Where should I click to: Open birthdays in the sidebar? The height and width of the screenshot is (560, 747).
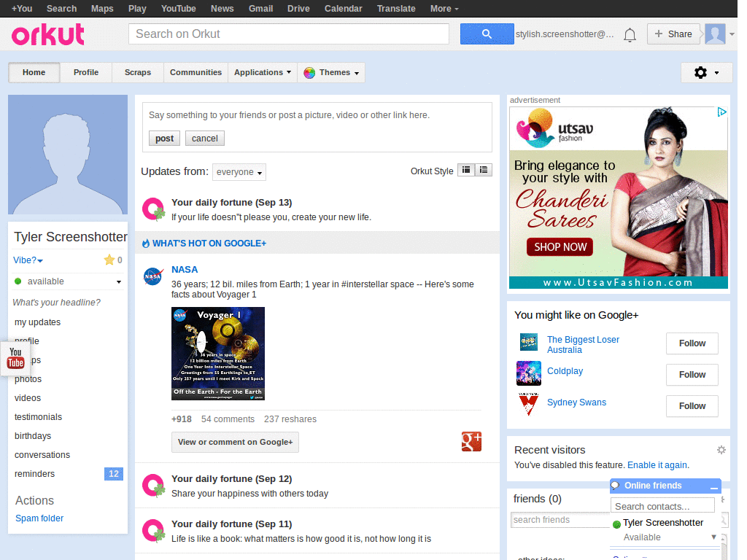point(32,436)
